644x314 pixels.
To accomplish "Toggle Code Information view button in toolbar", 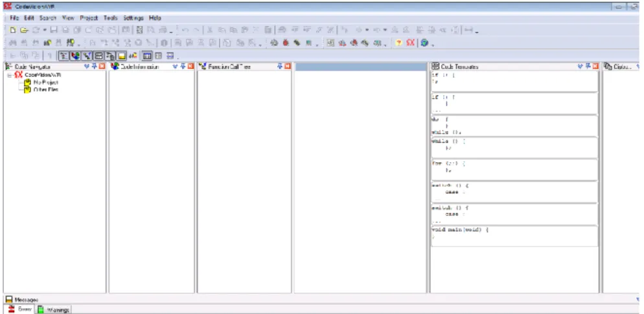I will (75, 56).
